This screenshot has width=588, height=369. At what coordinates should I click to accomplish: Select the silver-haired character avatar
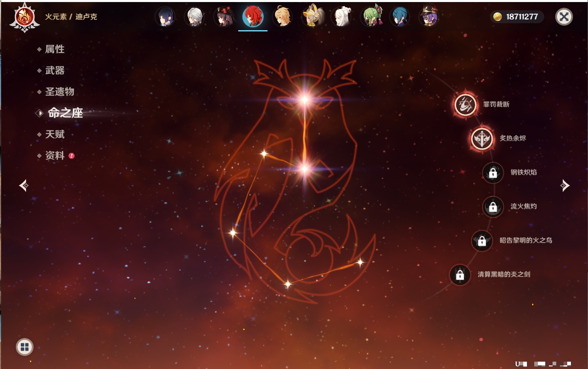pos(195,17)
